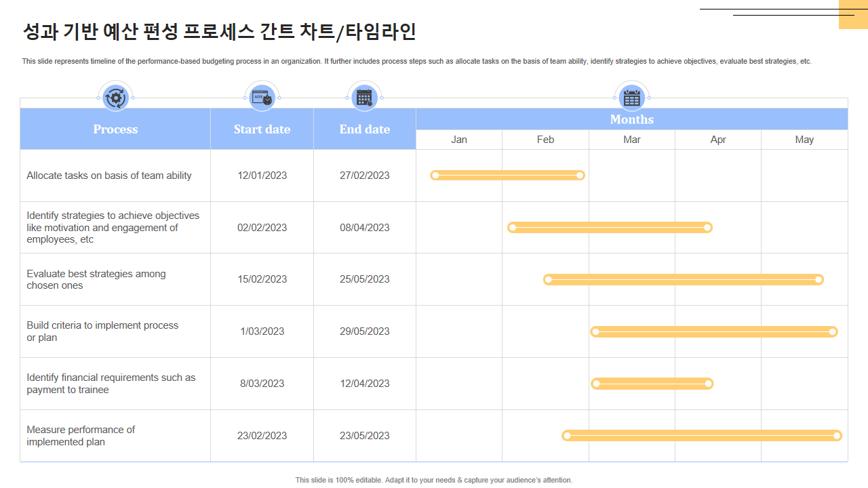Click the May month label
The height and width of the screenshot is (488, 868).
click(804, 140)
